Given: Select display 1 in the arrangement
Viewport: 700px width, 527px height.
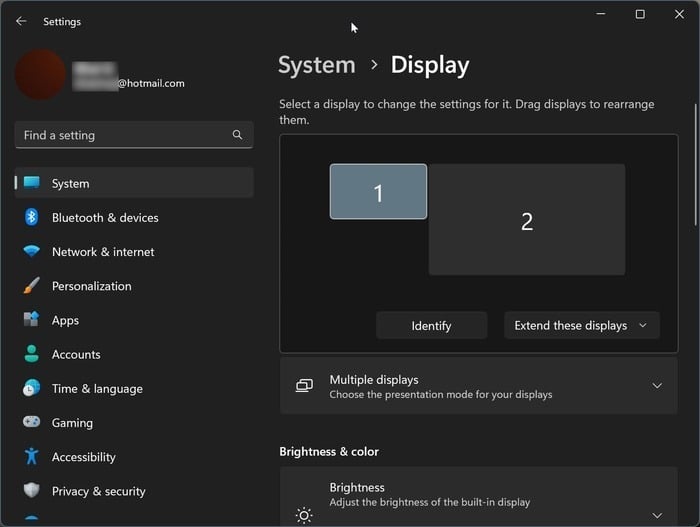Looking at the screenshot, I should pyautogui.click(x=378, y=192).
